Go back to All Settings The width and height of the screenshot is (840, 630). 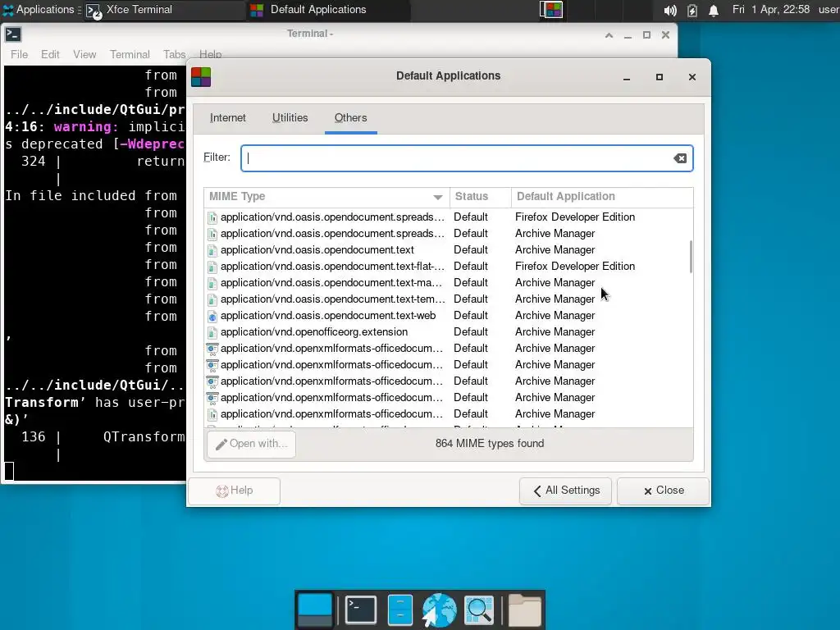(x=565, y=491)
